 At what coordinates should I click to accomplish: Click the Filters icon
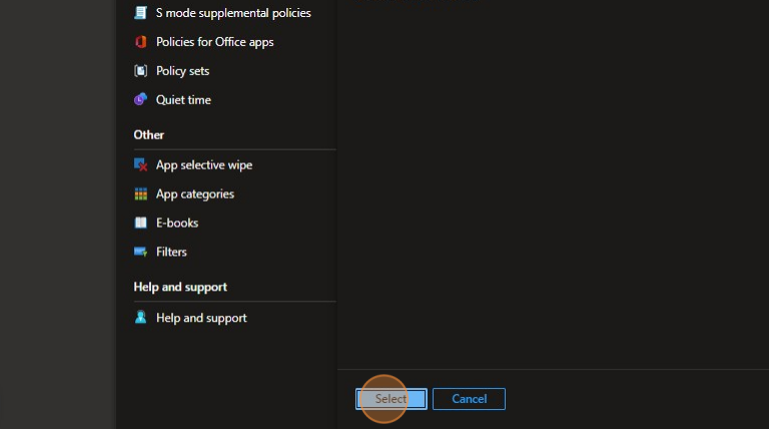tap(140, 252)
